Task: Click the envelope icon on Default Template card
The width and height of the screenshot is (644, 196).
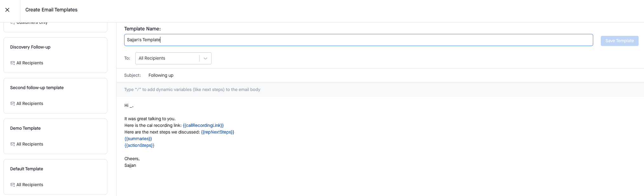Action: (12, 184)
